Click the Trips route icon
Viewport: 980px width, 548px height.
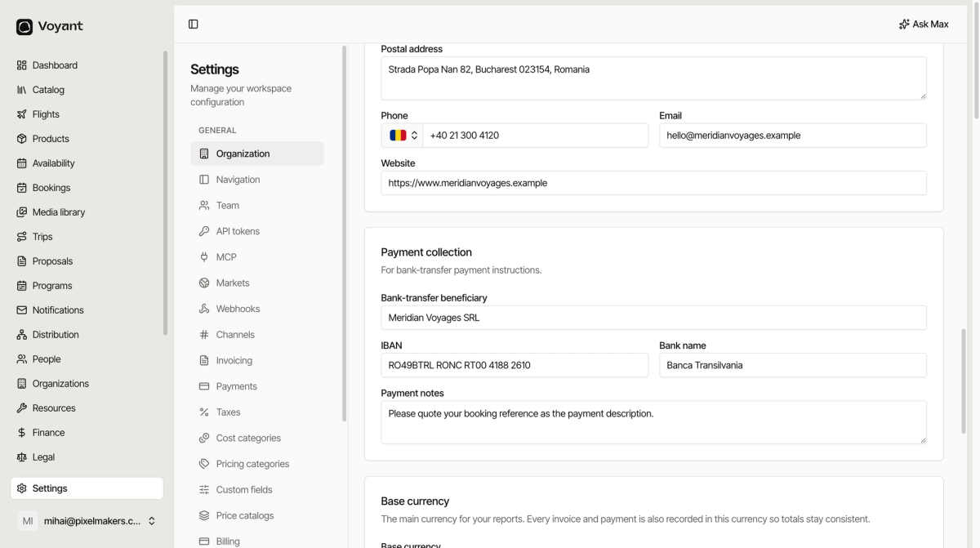pyautogui.click(x=22, y=237)
